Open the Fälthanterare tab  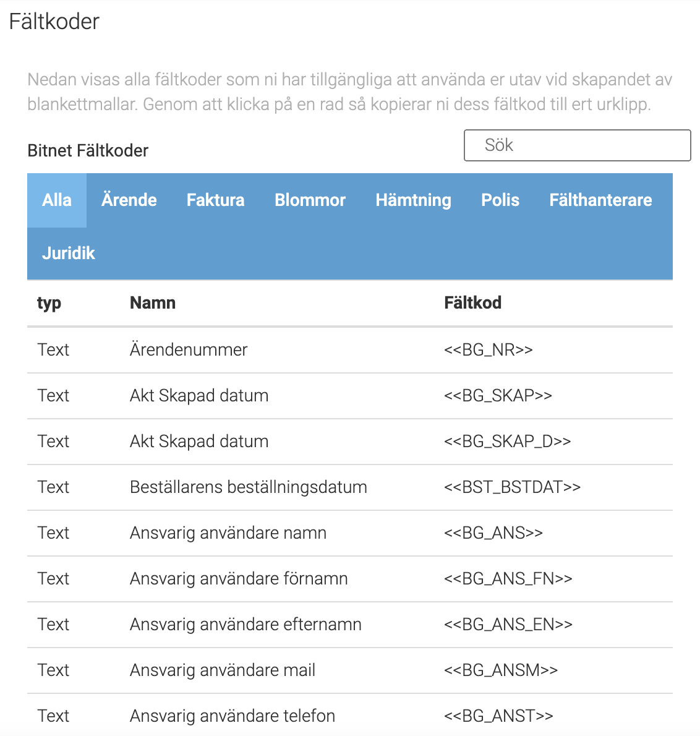coord(600,200)
